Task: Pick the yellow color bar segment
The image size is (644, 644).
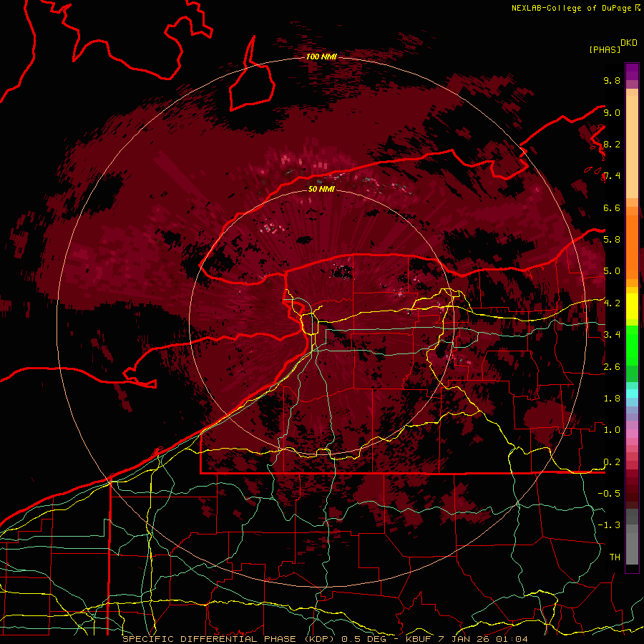Action: coord(632,306)
